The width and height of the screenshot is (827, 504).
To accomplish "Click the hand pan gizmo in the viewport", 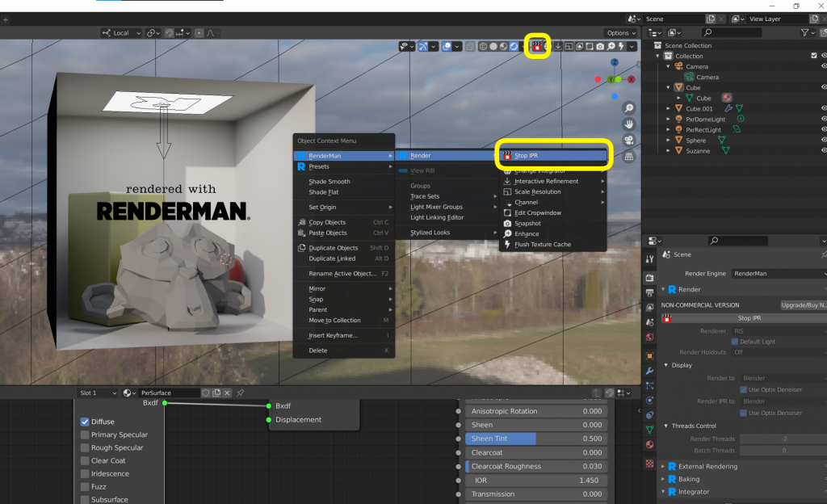I will pyautogui.click(x=628, y=124).
